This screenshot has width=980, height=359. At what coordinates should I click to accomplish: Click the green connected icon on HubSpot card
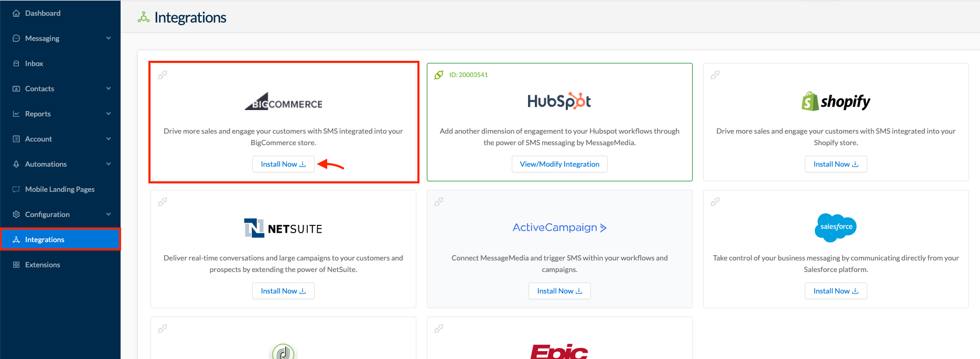pyautogui.click(x=439, y=75)
